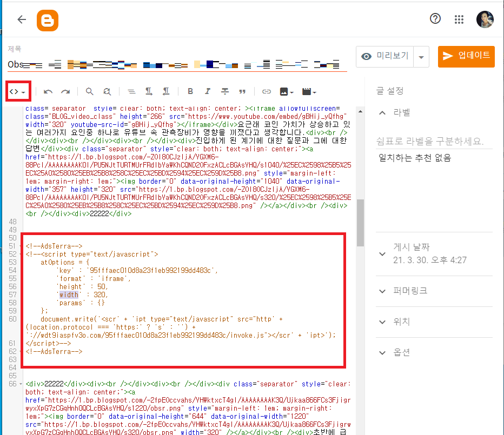Viewport: 504px width, 435px height.
Task: Open the insert video dropdown
Action: [309, 91]
